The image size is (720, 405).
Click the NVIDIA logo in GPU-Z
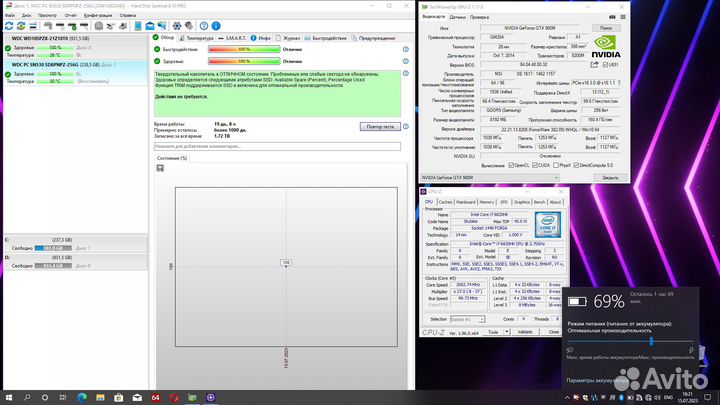(x=605, y=47)
